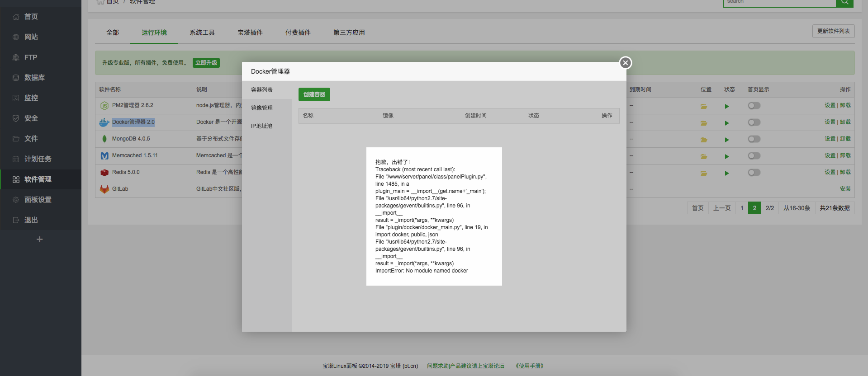Click the green search magnifier button

844,2
